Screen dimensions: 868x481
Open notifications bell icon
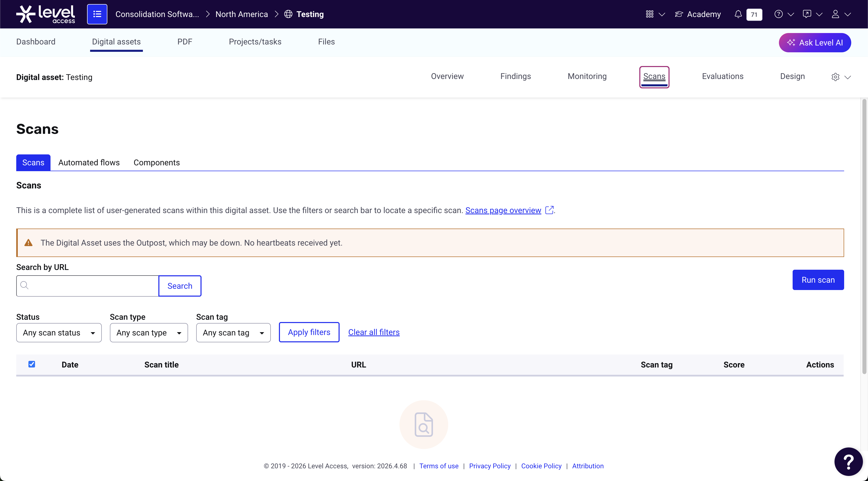(738, 14)
